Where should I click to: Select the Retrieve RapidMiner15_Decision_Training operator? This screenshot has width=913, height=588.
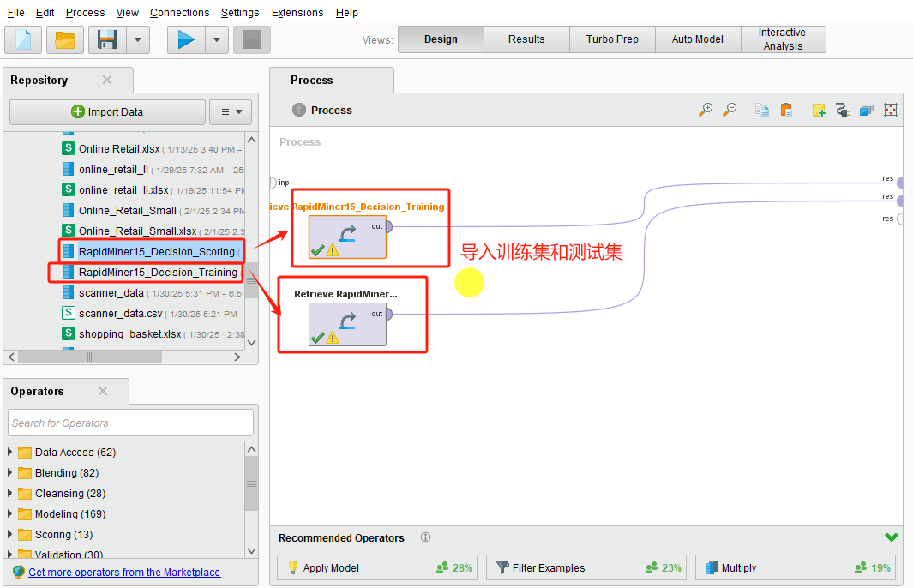pyautogui.click(x=347, y=237)
